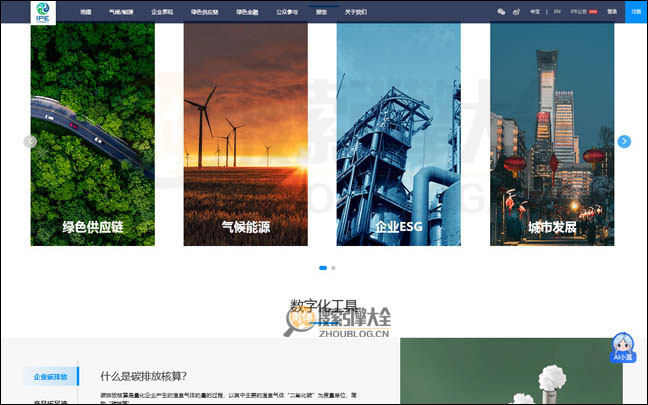648x405 pixels.
Task: Go to next carousel slide with right arrow
Action: click(624, 141)
